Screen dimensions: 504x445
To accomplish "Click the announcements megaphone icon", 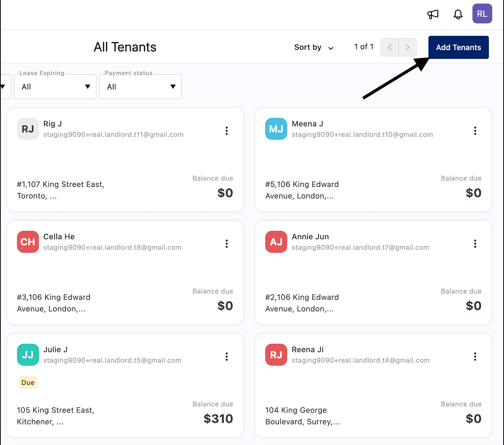I will point(433,14).
